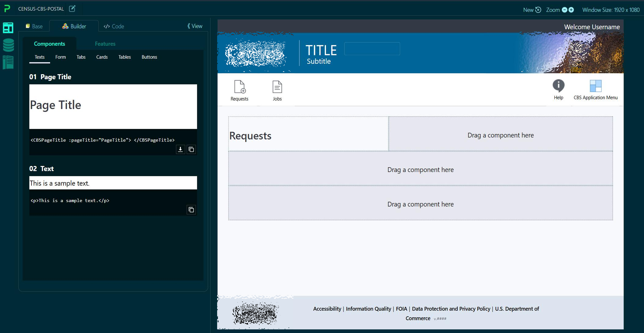644x333 pixels.
Task: Switch to the Builder tab
Action: click(x=74, y=26)
